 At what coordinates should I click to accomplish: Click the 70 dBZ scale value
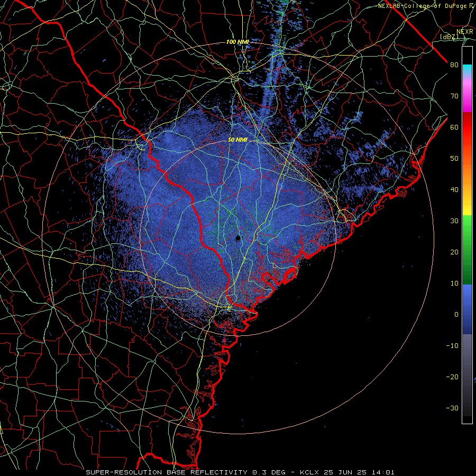click(454, 96)
